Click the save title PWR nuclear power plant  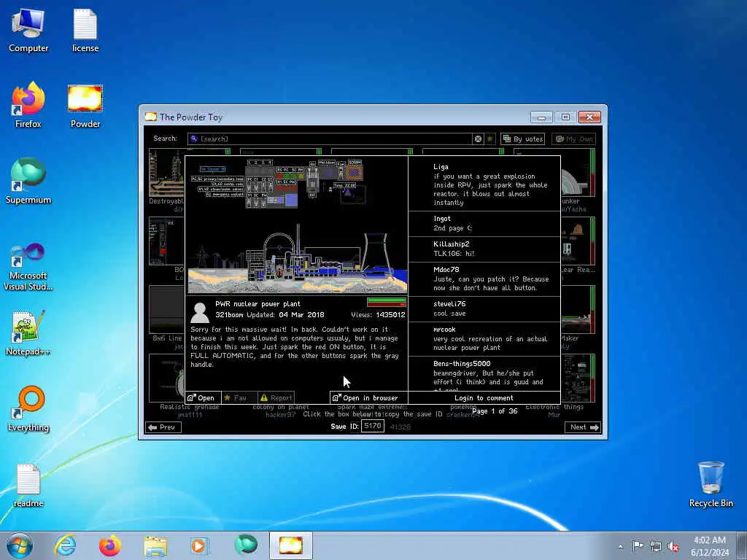(258, 304)
